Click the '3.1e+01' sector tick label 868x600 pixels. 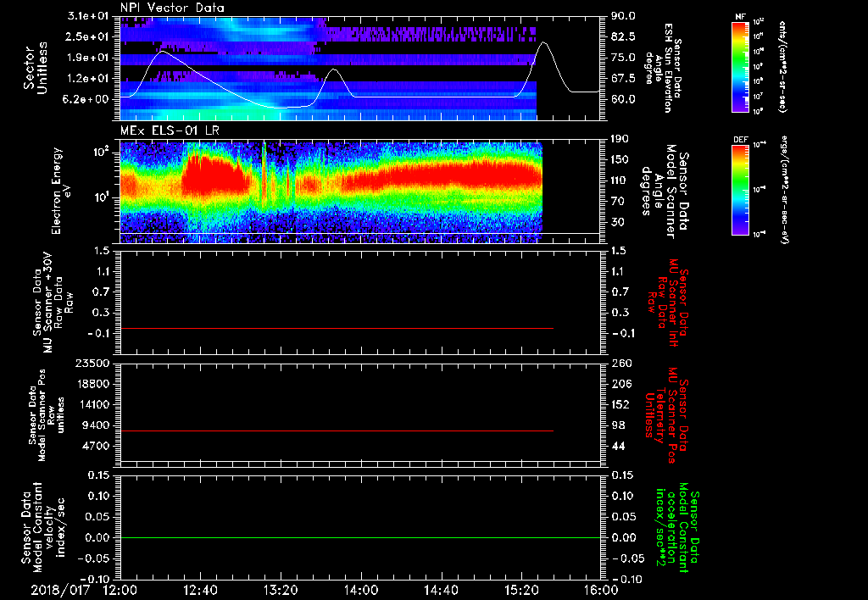87,16
